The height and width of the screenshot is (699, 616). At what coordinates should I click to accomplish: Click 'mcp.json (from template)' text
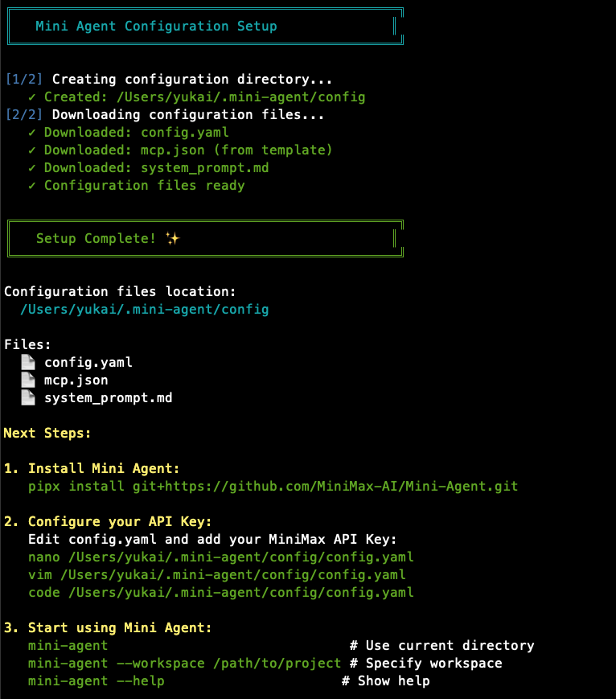236,150
